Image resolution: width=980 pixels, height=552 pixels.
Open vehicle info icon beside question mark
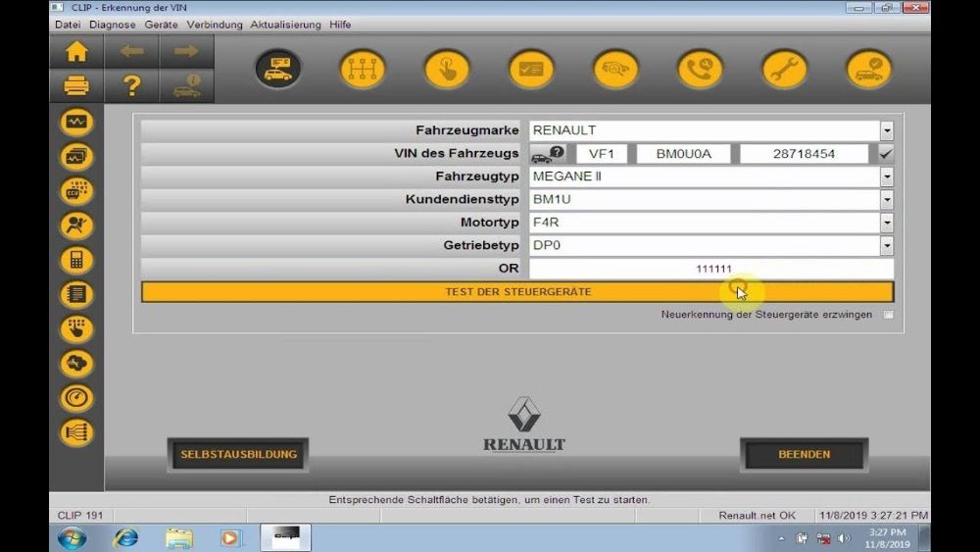click(x=186, y=85)
